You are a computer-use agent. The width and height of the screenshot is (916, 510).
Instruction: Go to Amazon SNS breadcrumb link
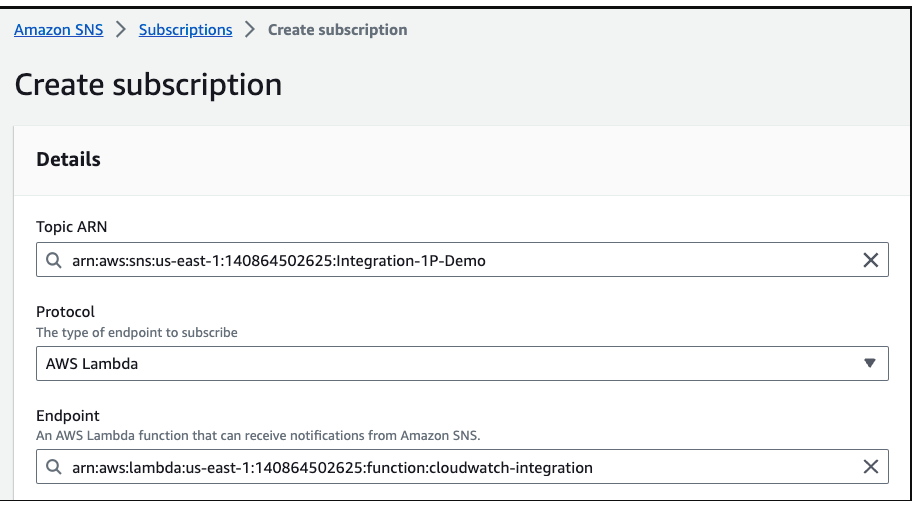58,30
